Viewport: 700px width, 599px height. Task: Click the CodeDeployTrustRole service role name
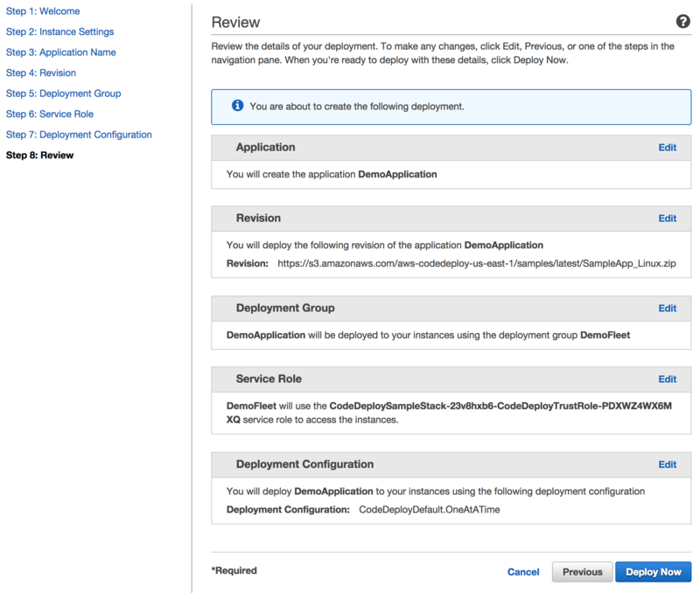pyautogui.click(x=449, y=413)
